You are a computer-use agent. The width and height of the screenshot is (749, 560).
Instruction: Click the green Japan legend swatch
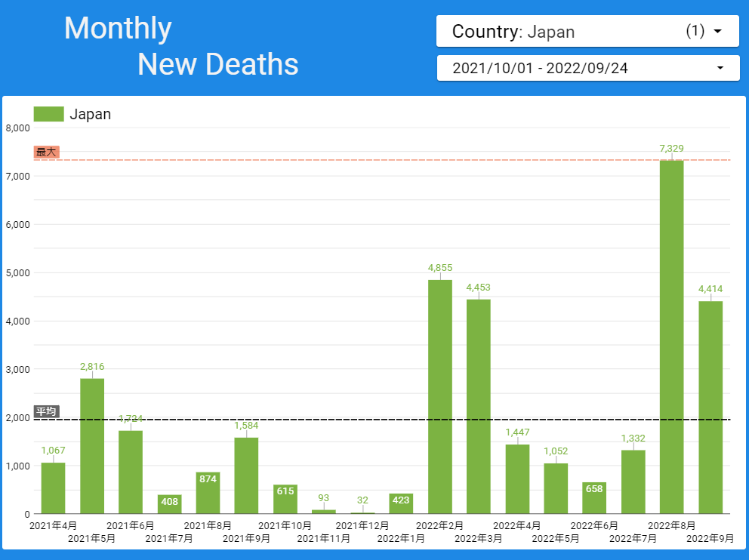[x=49, y=114]
